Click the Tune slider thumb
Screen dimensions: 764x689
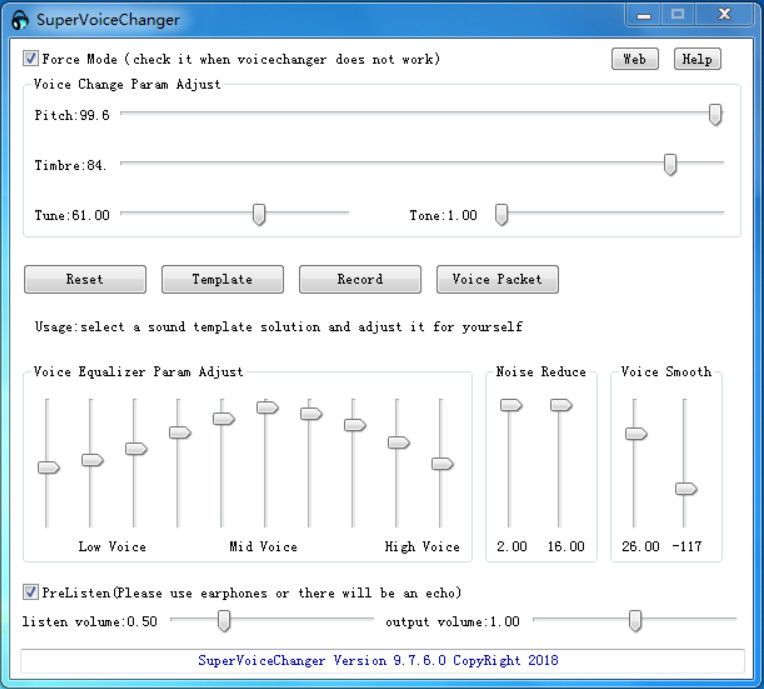click(x=259, y=214)
